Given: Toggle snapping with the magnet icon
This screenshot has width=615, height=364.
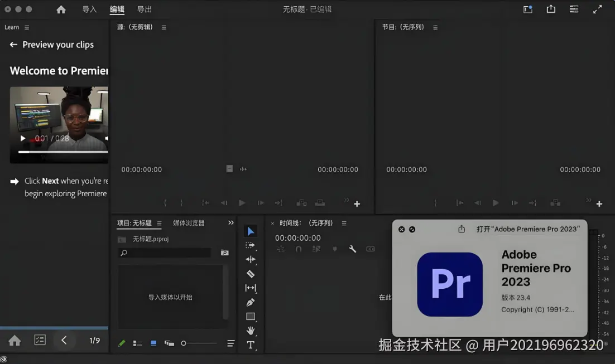Looking at the screenshot, I should (x=299, y=249).
